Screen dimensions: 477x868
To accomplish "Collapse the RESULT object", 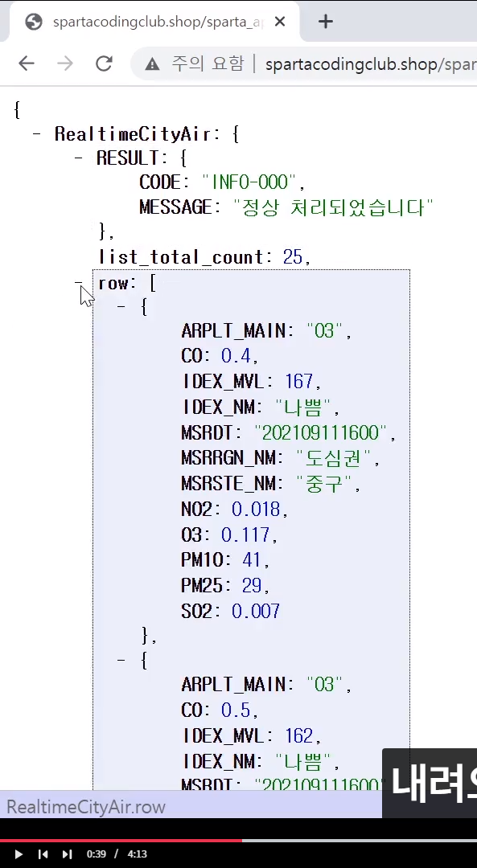I will tap(78, 158).
